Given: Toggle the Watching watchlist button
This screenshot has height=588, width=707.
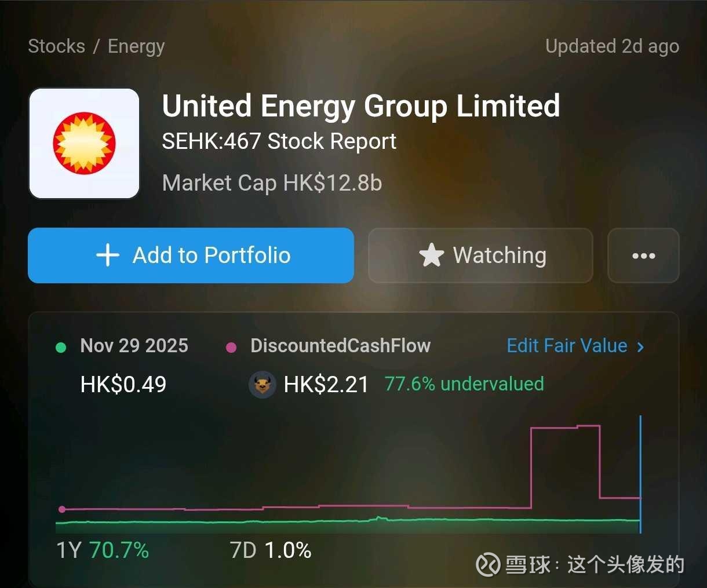Looking at the screenshot, I should pos(480,255).
